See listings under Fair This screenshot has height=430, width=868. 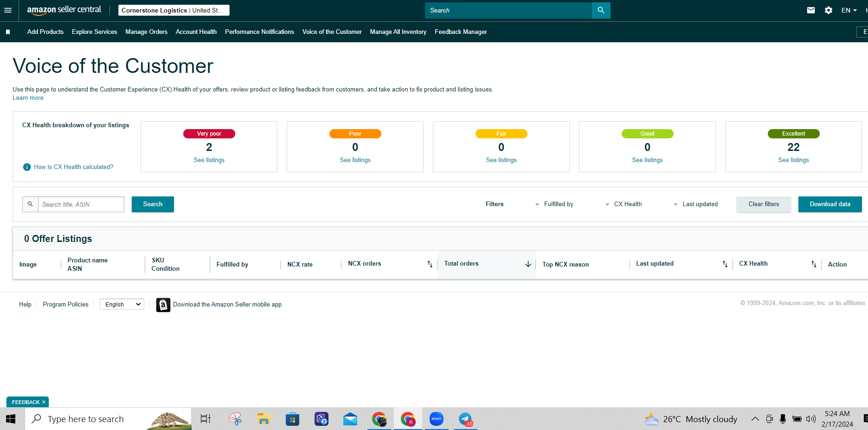point(502,160)
